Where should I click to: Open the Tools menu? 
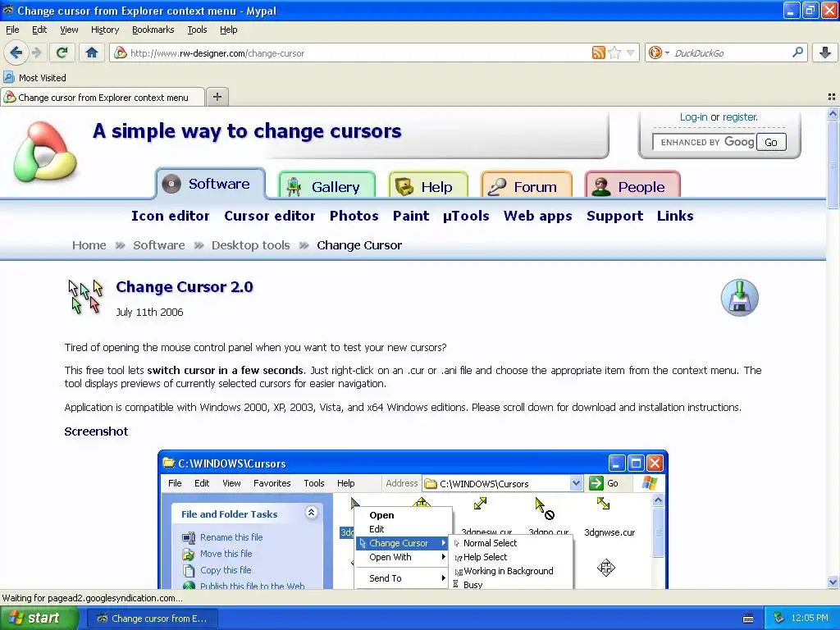click(x=197, y=30)
